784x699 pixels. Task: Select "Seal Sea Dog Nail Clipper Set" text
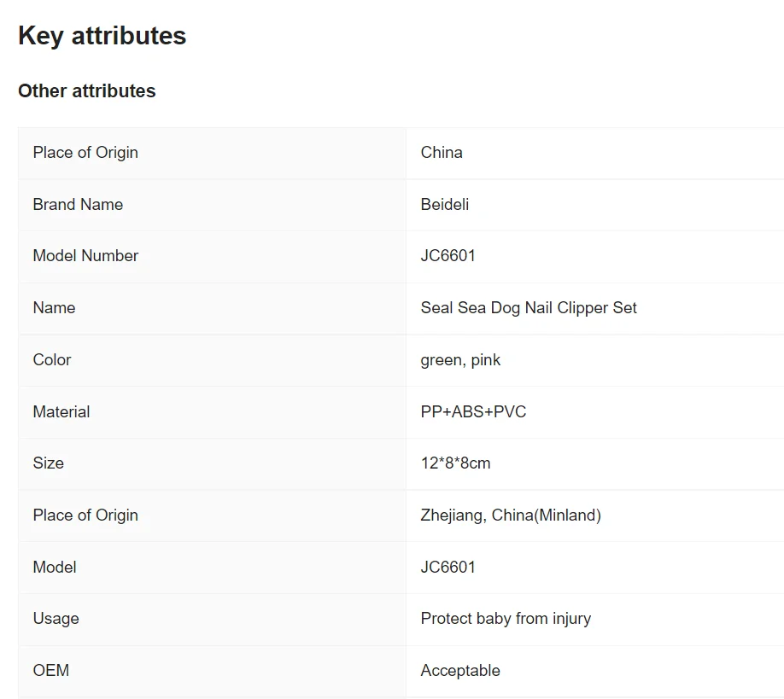point(529,308)
